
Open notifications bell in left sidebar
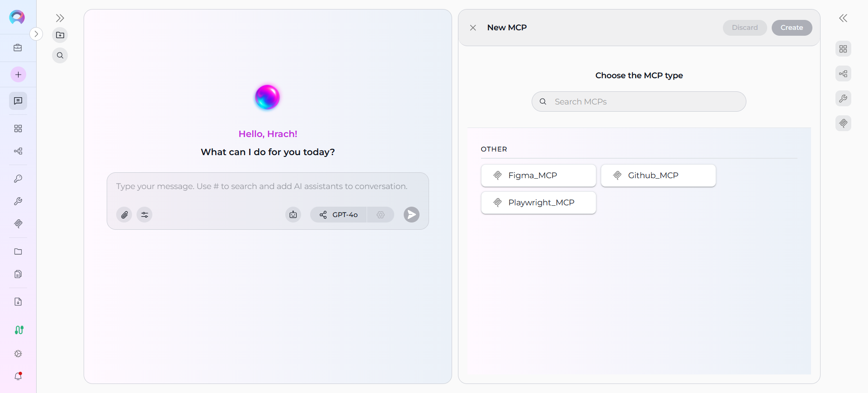(x=18, y=376)
